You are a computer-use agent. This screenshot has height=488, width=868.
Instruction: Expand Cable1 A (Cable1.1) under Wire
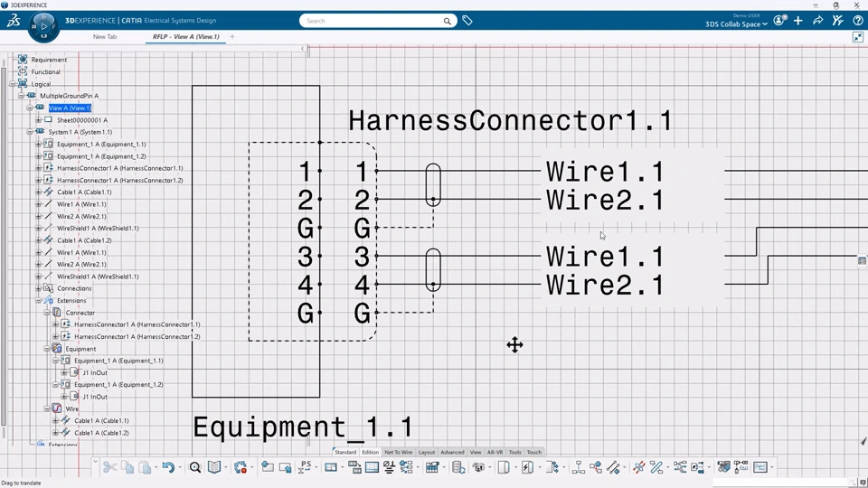[55, 420]
